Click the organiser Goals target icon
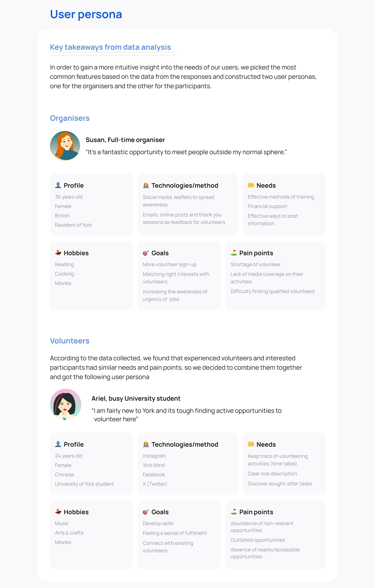Viewport: 375px width, 588px height. coord(146,253)
